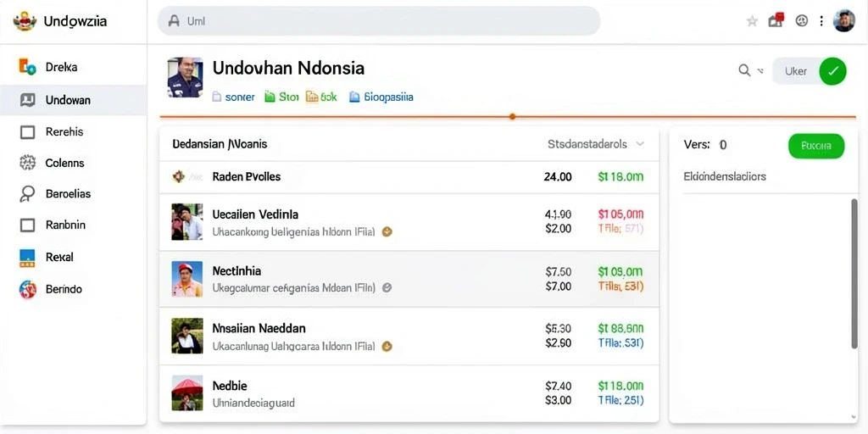Click the green Bucoiia button
The image size is (868, 434).
pyautogui.click(x=816, y=146)
